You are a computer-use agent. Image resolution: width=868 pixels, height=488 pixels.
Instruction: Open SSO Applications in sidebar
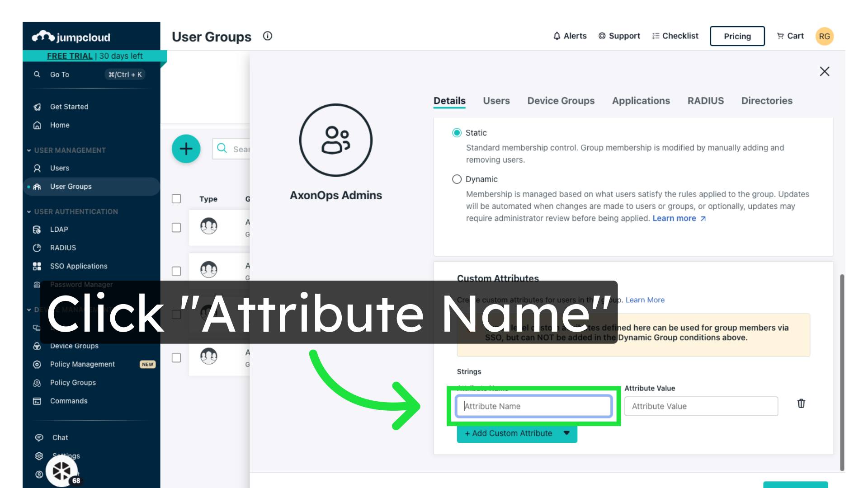click(x=79, y=266)
